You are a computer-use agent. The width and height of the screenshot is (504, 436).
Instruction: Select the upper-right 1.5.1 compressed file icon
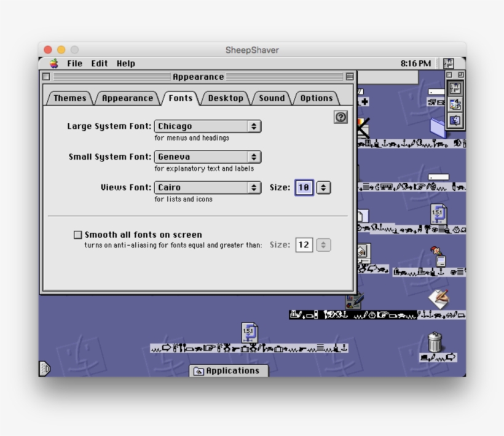click(x=439, y=214)
